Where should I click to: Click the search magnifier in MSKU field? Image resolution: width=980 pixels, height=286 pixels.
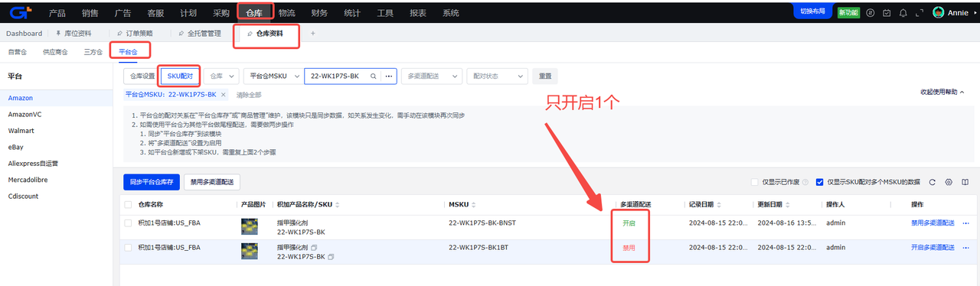tap(374, 76)
